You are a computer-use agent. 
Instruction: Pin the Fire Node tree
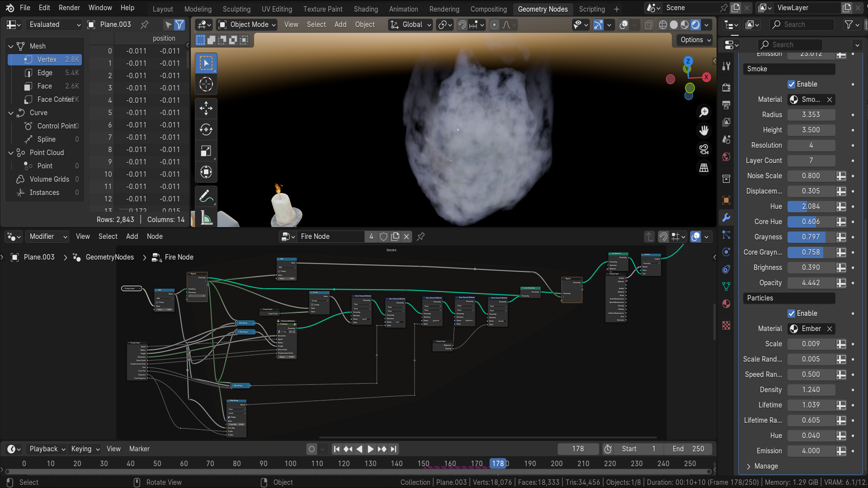[420, 236]
